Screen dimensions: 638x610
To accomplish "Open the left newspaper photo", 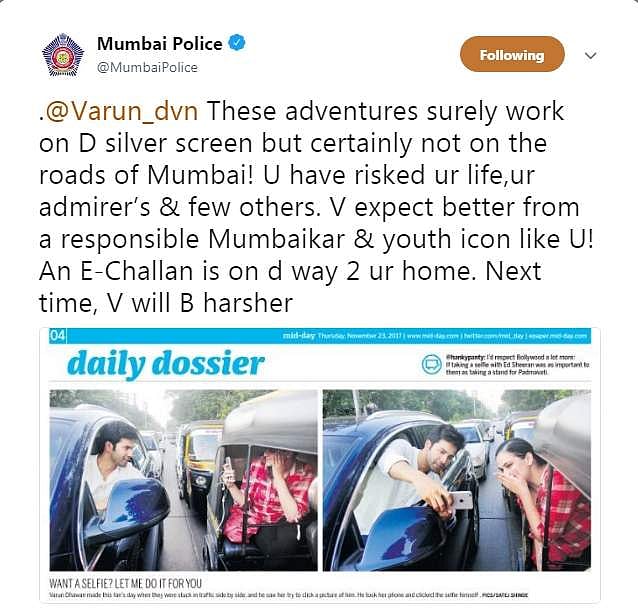I will click(x=184, y=480).
